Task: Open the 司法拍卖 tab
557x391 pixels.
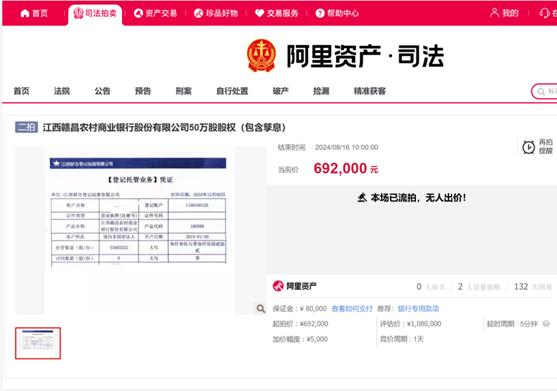Action: (95, 14)
